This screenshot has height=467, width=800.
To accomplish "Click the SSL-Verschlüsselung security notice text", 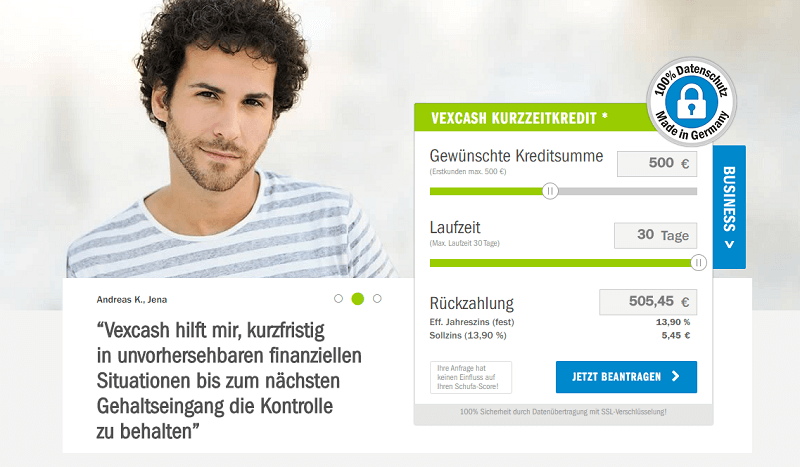I will click(563, 411).
